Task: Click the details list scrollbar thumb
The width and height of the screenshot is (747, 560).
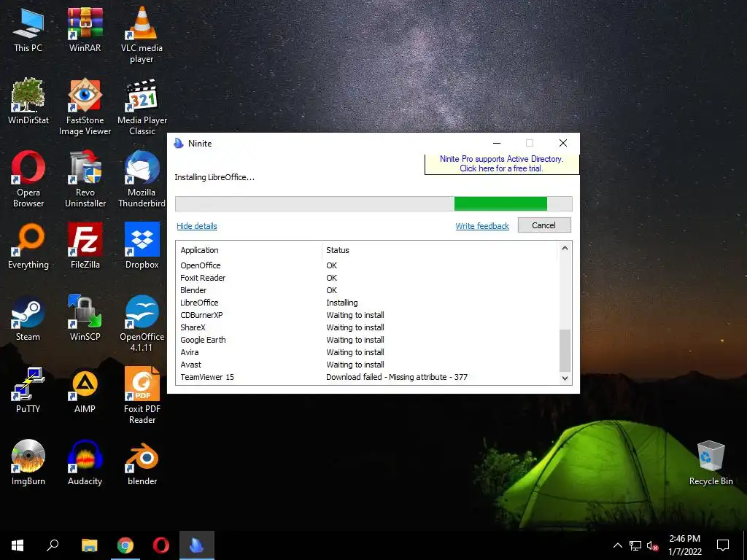Action: (565, 350)
